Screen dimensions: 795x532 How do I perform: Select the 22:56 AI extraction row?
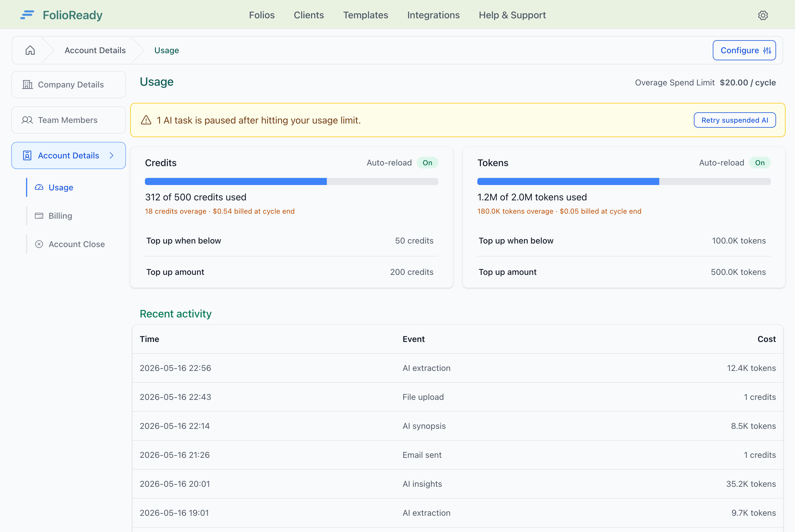[458, 368]
